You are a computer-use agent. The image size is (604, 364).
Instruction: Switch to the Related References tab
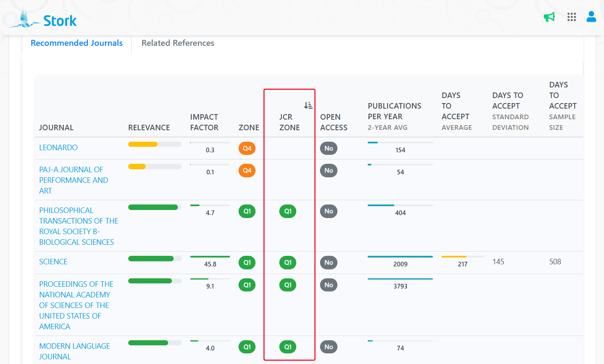tap(178, 43)
